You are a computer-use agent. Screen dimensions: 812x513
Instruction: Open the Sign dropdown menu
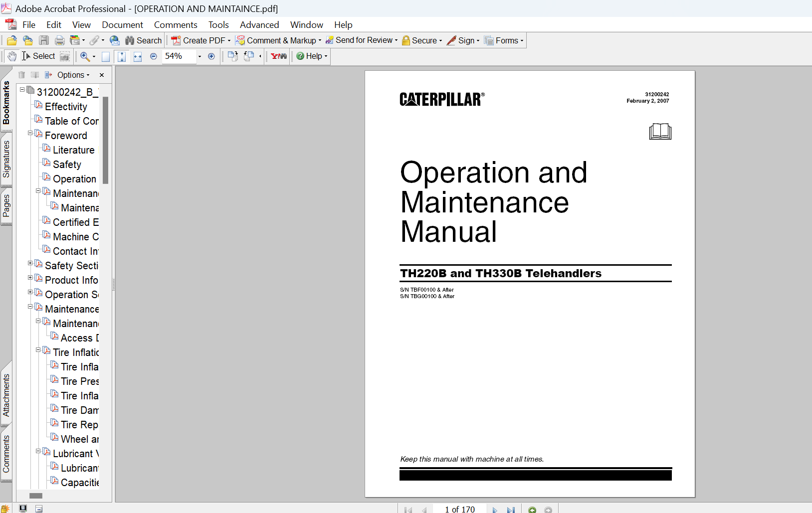click(463, 40)
